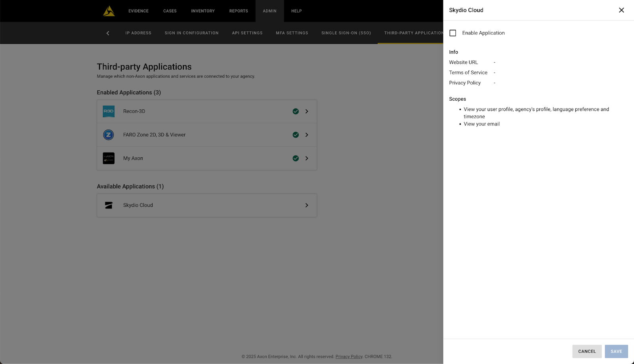634x364 pixels.
Task: Close the Skydio Cloud panel
Action: [621, 10]
